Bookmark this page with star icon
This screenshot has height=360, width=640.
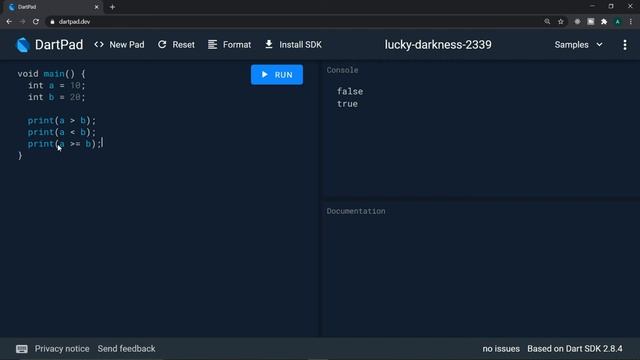(x=561, y=22)
